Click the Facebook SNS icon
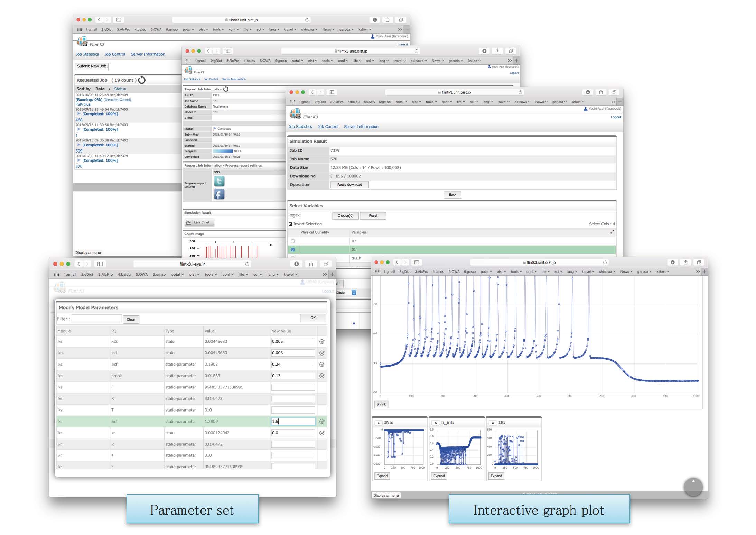The width and height of the screenshot is (756, 535). point(219,194)
